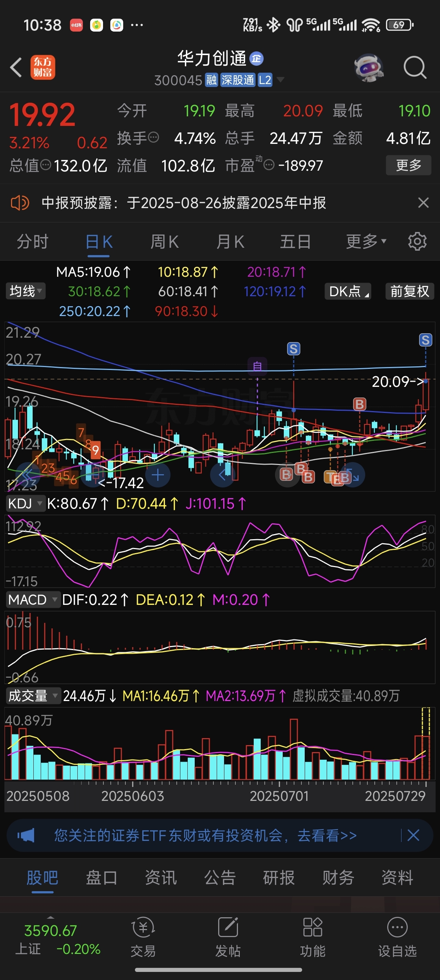Open the KDJ indicator dropdown
440x980 pixels.
pos(25,503)
